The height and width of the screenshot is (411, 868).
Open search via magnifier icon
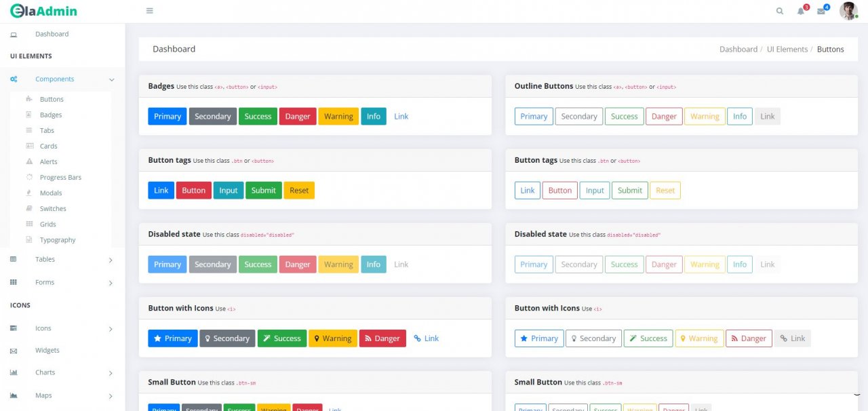pyautogui.click(x=780, y=11)
